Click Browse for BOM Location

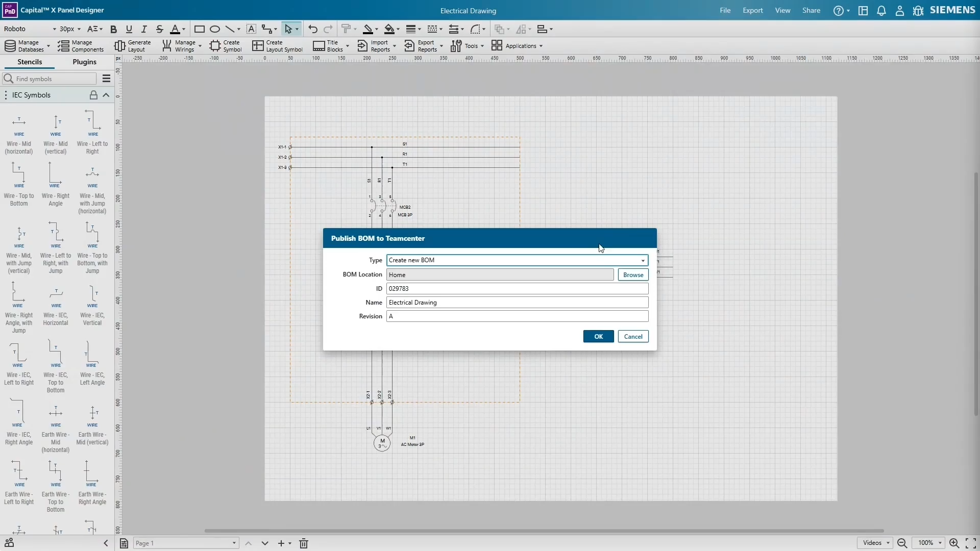633,274
